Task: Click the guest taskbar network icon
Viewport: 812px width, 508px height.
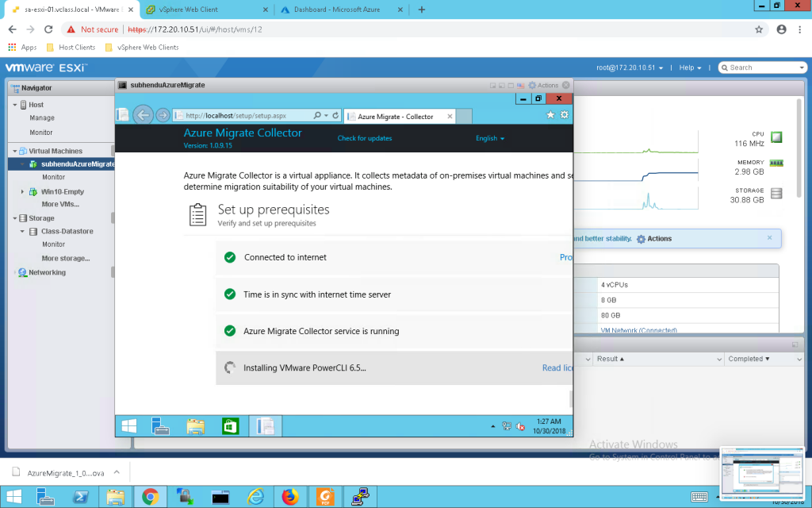Action: coord(507,426)
